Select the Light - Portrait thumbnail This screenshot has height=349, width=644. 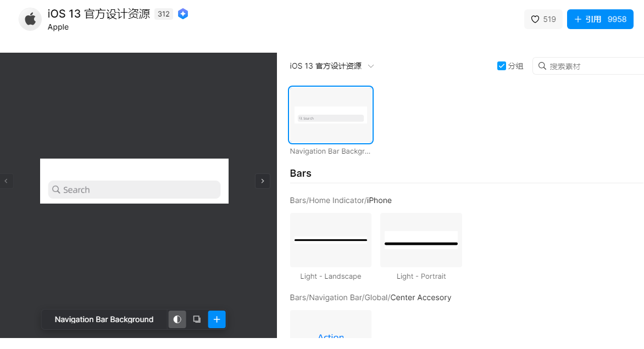tap(421, 240)
